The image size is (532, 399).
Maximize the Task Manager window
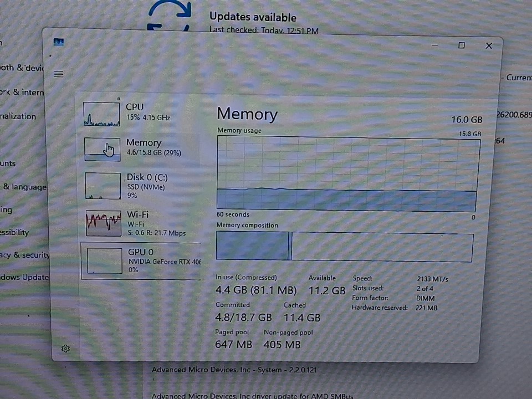(x=461, y=45)
